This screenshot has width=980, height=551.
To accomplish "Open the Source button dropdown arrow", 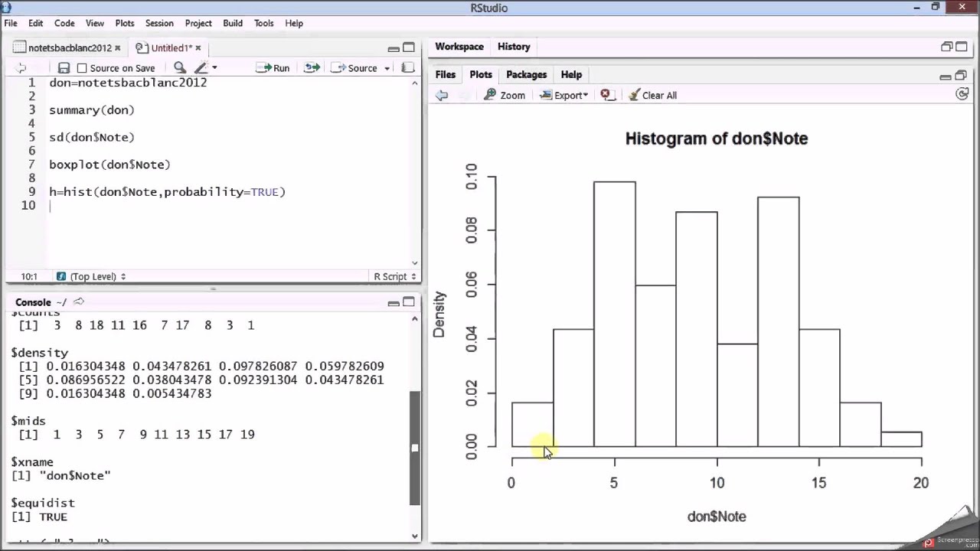I will 387,68.
